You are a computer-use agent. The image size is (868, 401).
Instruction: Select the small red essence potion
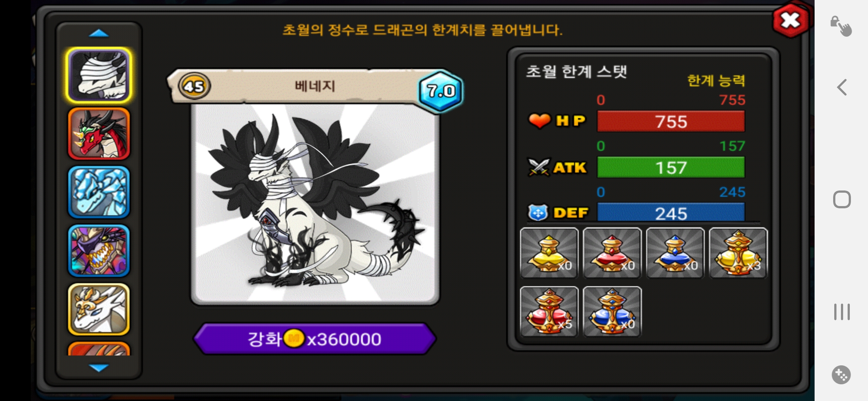[612, 253]
